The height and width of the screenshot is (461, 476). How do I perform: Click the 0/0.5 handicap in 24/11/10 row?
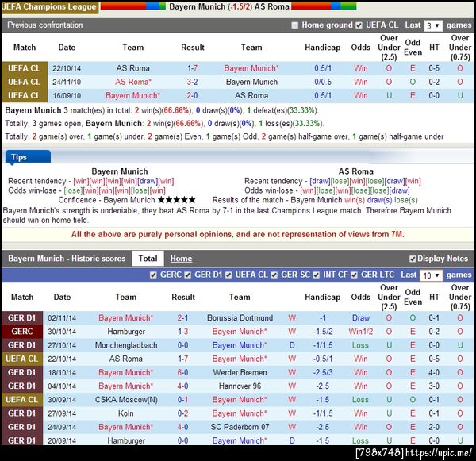click(x=323, y=82)
